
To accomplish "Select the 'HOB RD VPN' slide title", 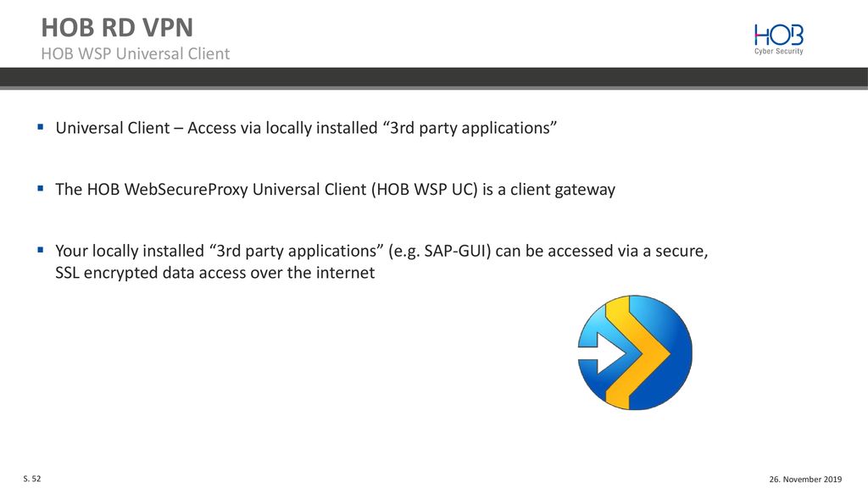I will pyautogui.click(x=117, y=27).
